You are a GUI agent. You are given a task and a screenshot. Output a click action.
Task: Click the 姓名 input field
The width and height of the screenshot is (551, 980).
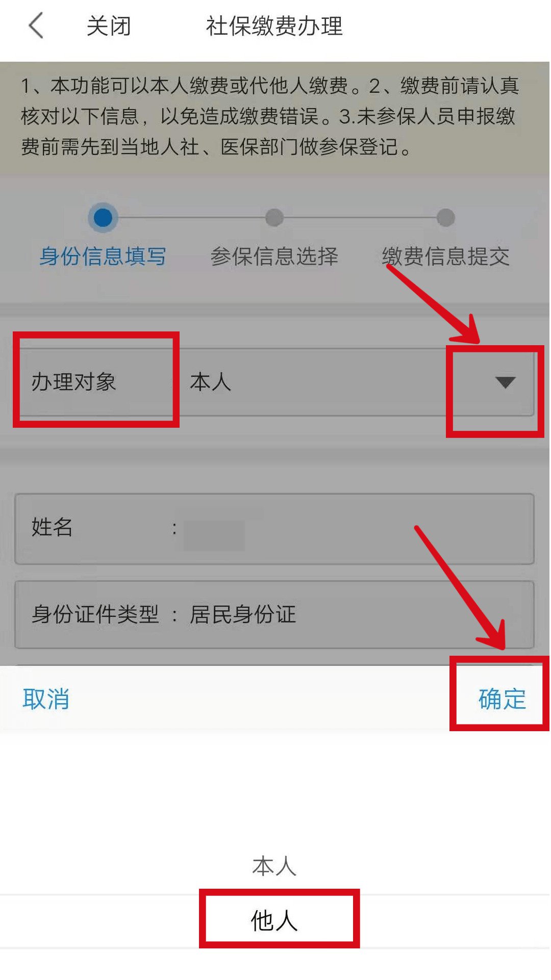(x=274, y=529)
